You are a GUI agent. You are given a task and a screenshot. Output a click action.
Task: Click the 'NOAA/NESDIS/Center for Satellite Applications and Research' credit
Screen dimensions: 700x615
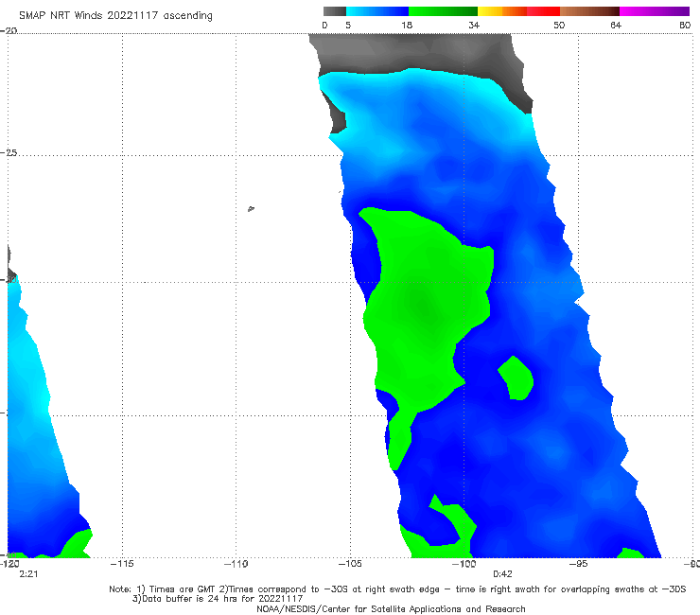point(391,608)
